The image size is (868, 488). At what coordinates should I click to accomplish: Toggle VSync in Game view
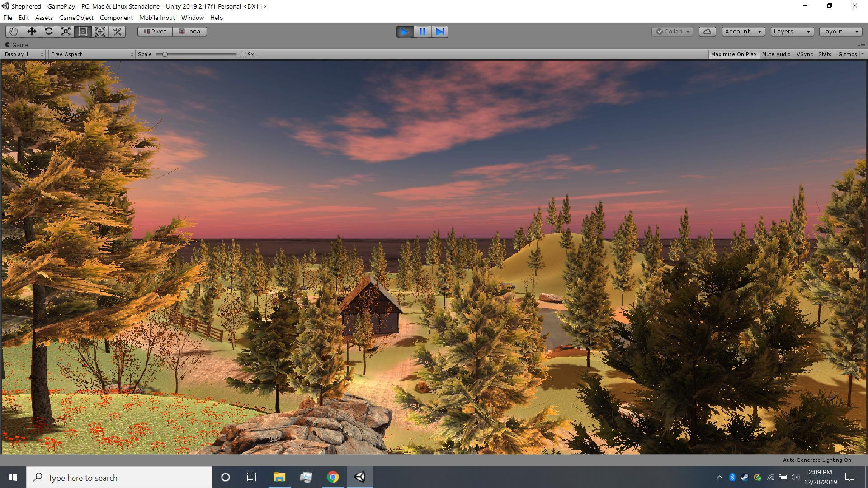805,54
